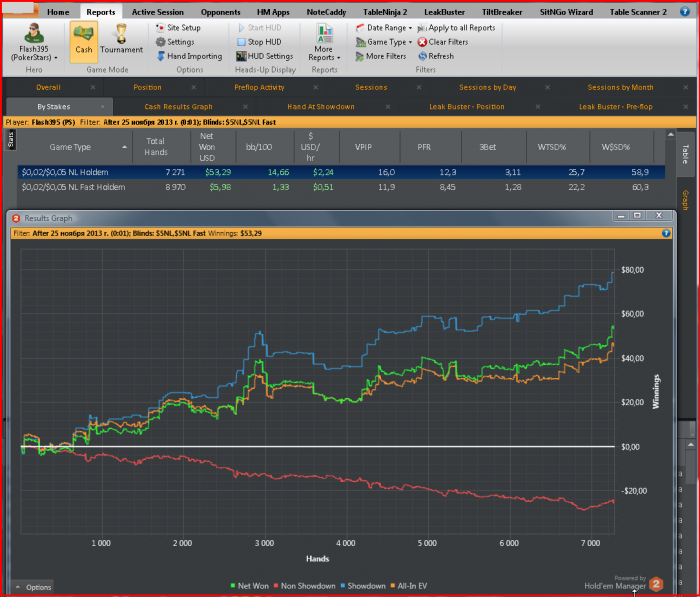Open NoteCaddy tab
This screenshot has width=700, height=597.
[326, 12]
